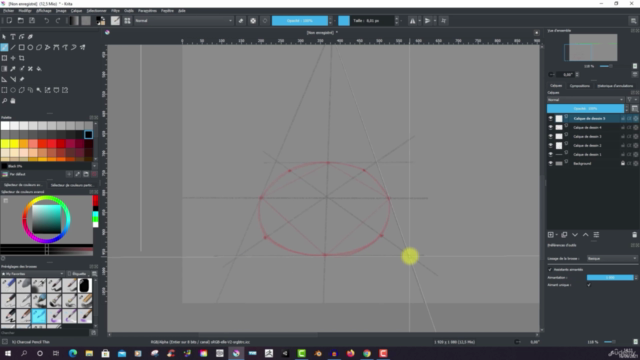Open the My Favorites brush tag dropdown
Viewport: 640px width, 360px height.
[33, 274]
